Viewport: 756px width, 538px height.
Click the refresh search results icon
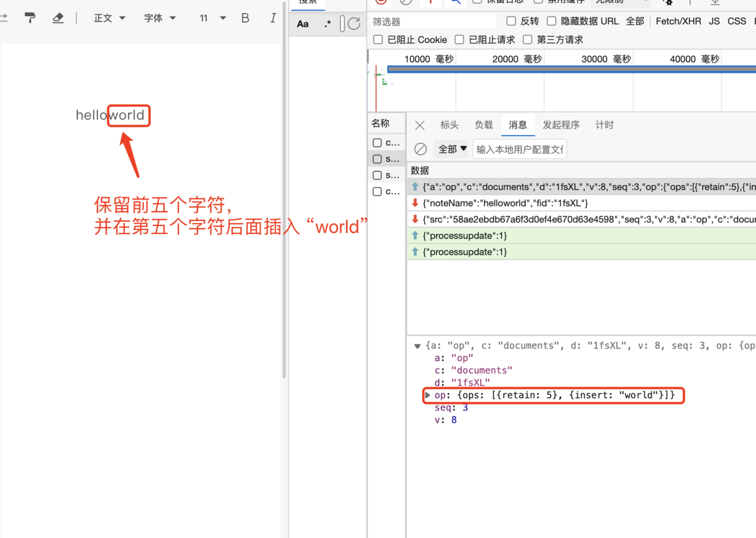click(x=354, y=24)
